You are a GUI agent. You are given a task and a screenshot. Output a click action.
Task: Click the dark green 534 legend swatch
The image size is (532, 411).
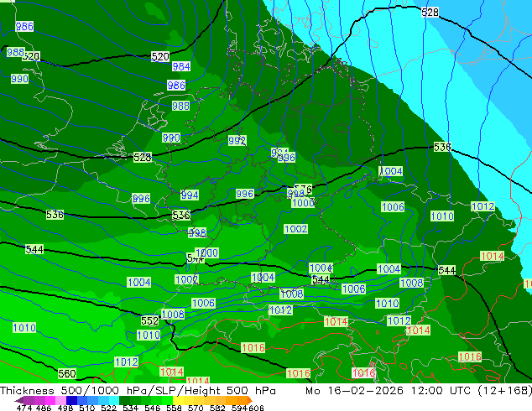pyautogui.click(x=124, y=400)
